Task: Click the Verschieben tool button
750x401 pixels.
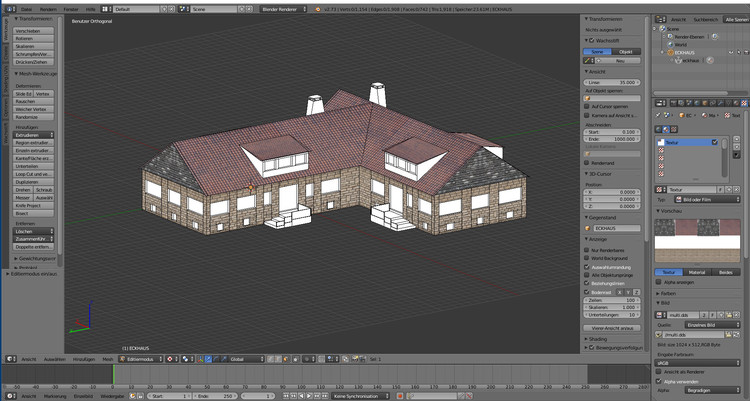Action: 33,31
